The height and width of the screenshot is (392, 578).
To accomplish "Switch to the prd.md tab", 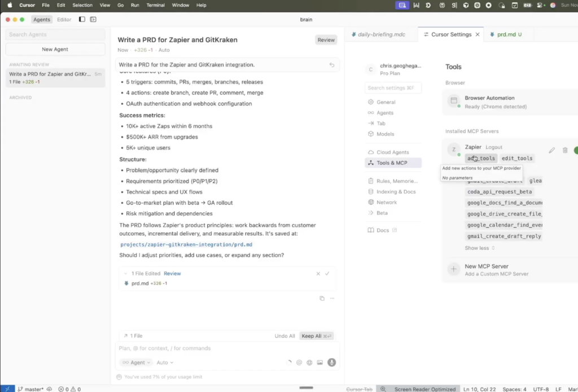I will 505,34.
